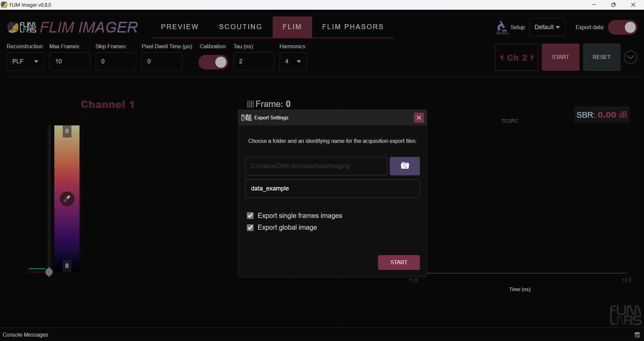Toggle the Calibration switch
This screenshot has height=341, width=644.
213,62
